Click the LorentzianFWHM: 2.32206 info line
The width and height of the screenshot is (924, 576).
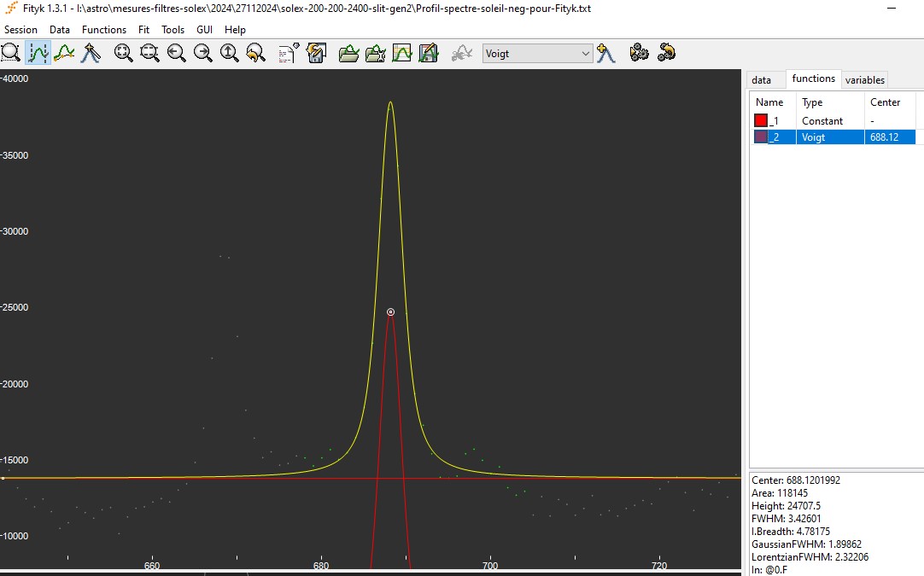coord(810,557)
